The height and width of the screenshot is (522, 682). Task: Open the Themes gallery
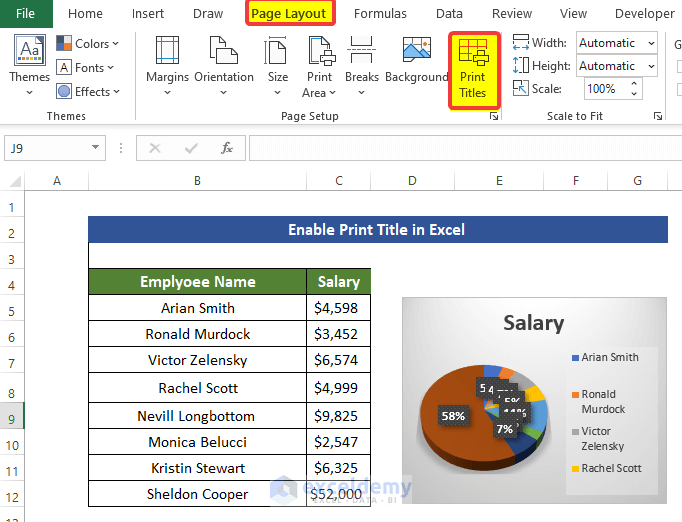click(29, 65)
